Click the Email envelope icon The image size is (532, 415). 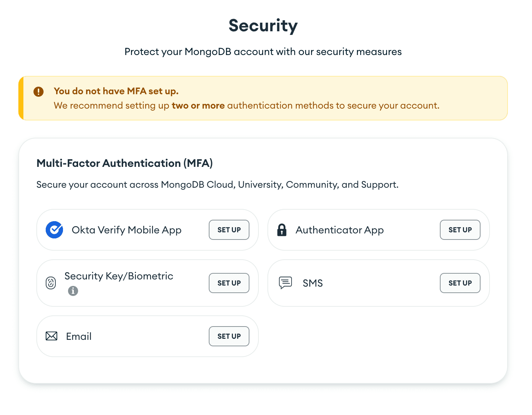[x=51, y=336]
